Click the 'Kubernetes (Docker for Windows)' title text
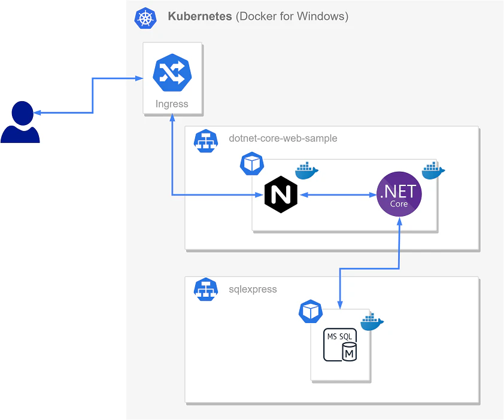 [258, 16]
